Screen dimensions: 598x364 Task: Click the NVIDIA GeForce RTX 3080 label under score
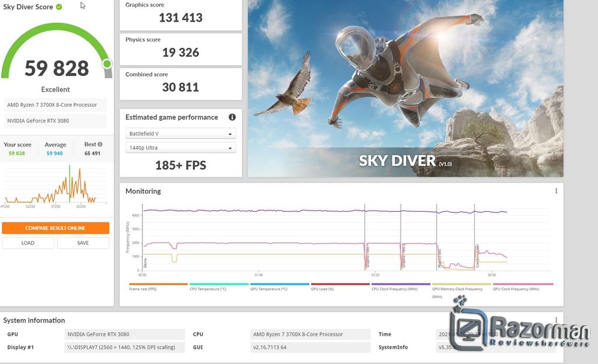pos(55,121)
